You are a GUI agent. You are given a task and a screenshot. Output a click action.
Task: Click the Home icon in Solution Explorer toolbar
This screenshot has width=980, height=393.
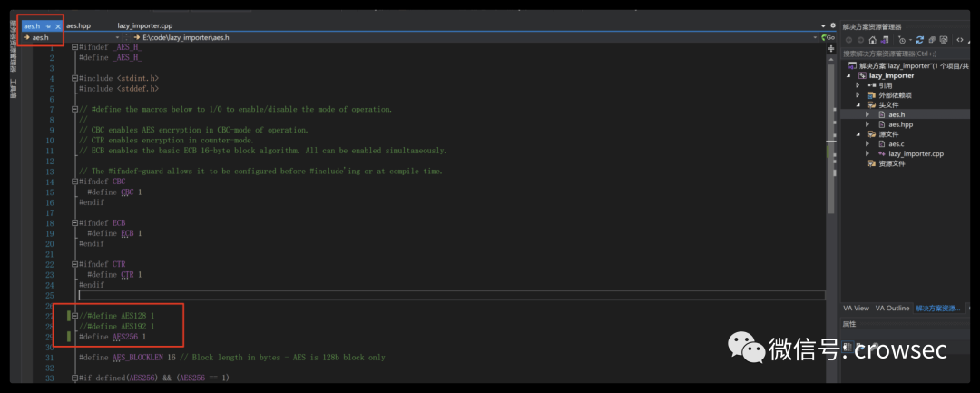(x=873, y=40)
